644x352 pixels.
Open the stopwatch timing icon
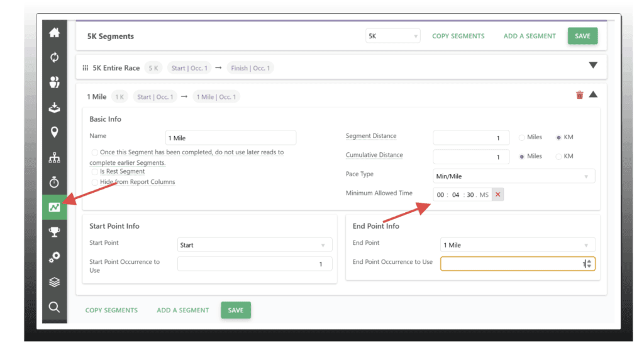pyautogui.click(x=54, y=182)
